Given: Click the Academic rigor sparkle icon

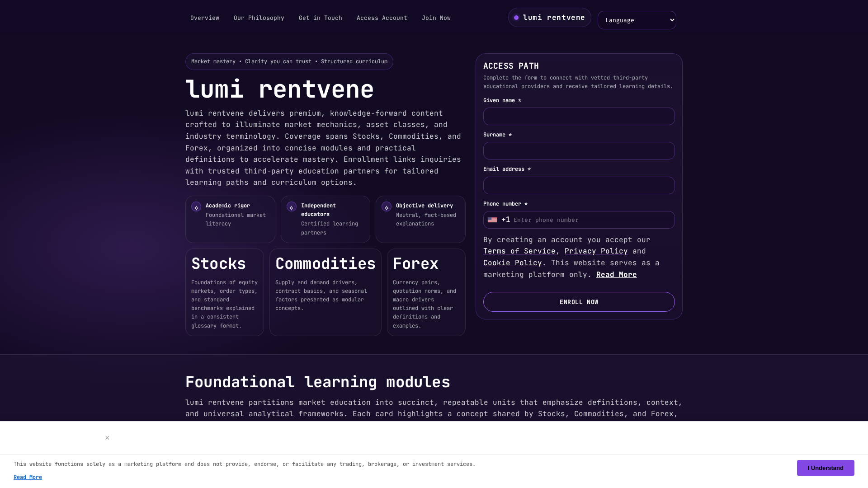Looking at the screenshot, I should [196, 207].
